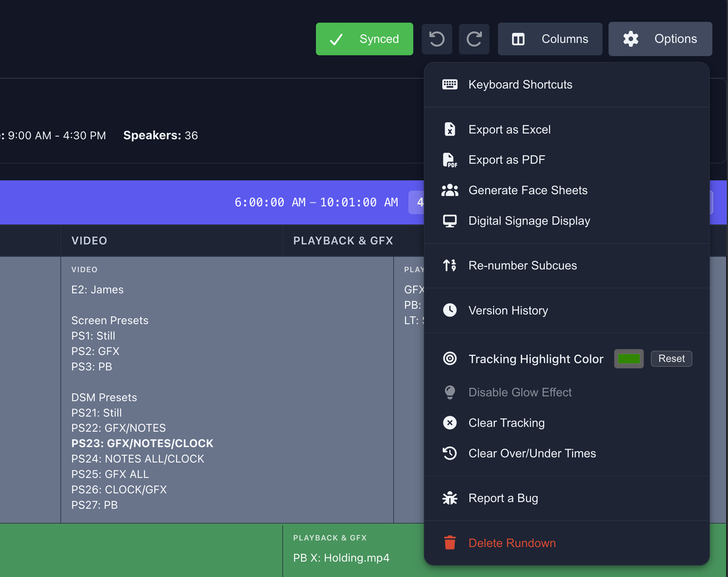Screen dimensions: 728x577
Task: Click the PLAYBACK & GFX column header
Action: point(343,240)
